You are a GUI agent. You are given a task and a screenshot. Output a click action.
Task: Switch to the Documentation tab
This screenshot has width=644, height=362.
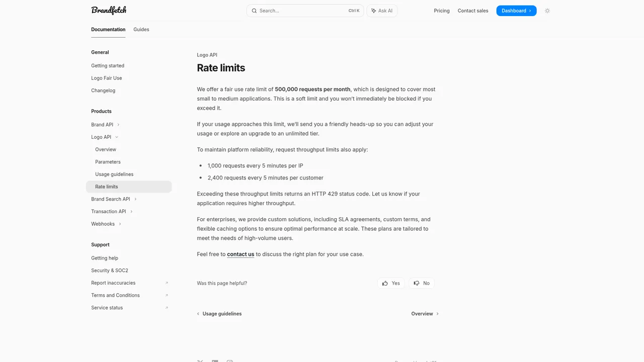108,29
